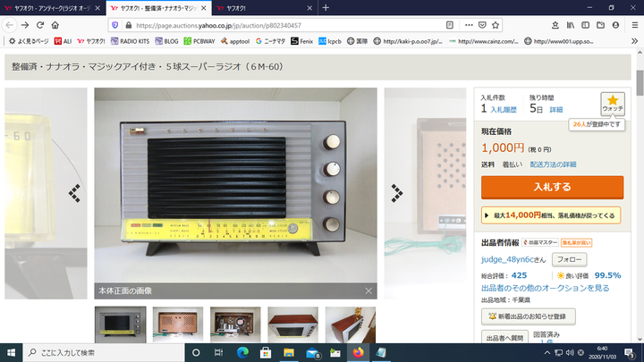Toggle the ウォッチ watchlist star
The height and width of the screenshot is (362, 644).
[613, 104]
